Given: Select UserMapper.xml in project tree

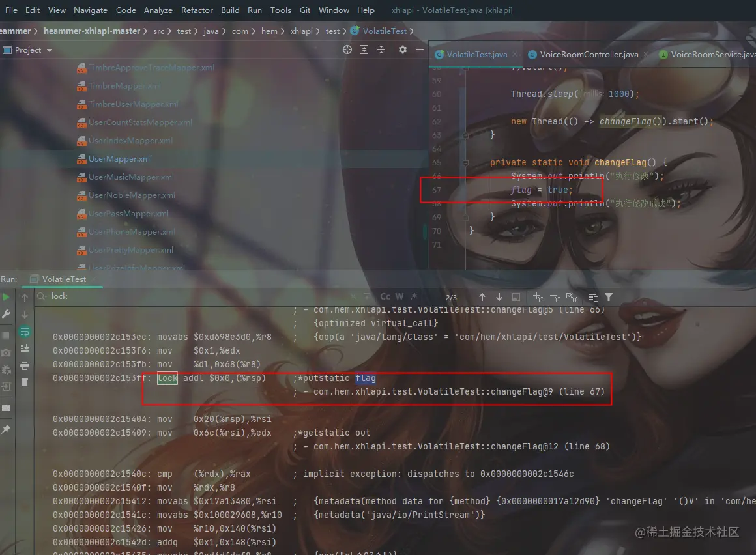Looking at the screenshot, I should [x=120, y=158].
